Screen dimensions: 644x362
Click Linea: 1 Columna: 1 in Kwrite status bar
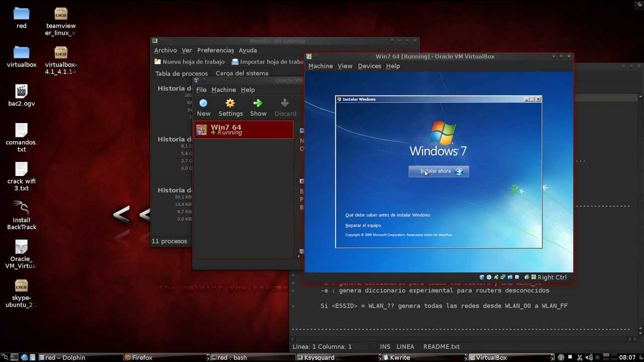click(322, 346)
